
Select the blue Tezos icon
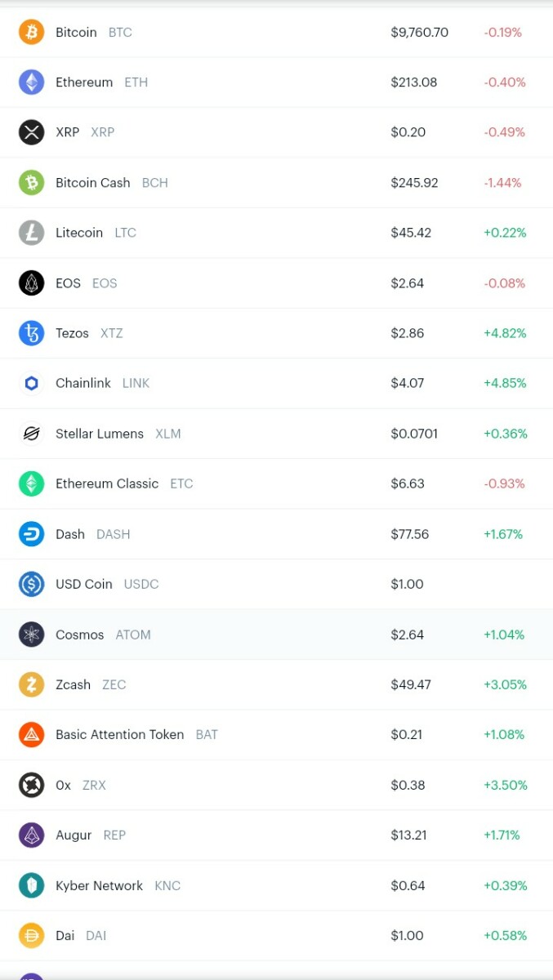(x=31, y=333)
